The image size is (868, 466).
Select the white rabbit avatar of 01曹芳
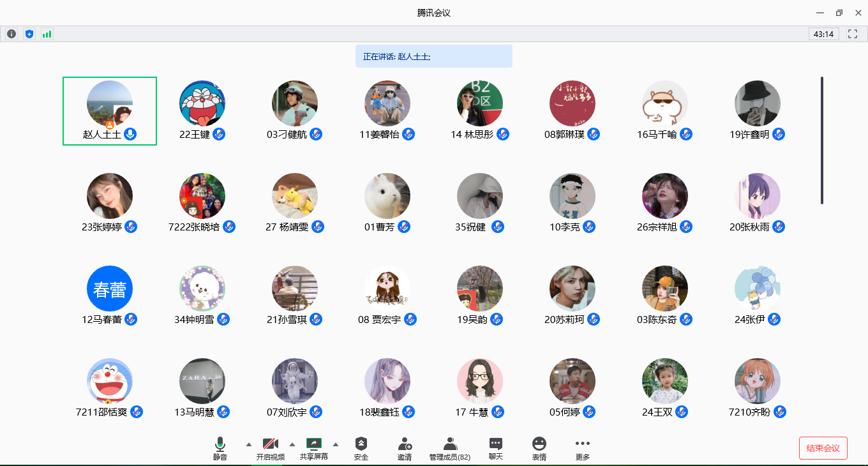pyautogui.click(x=387, y=196)
